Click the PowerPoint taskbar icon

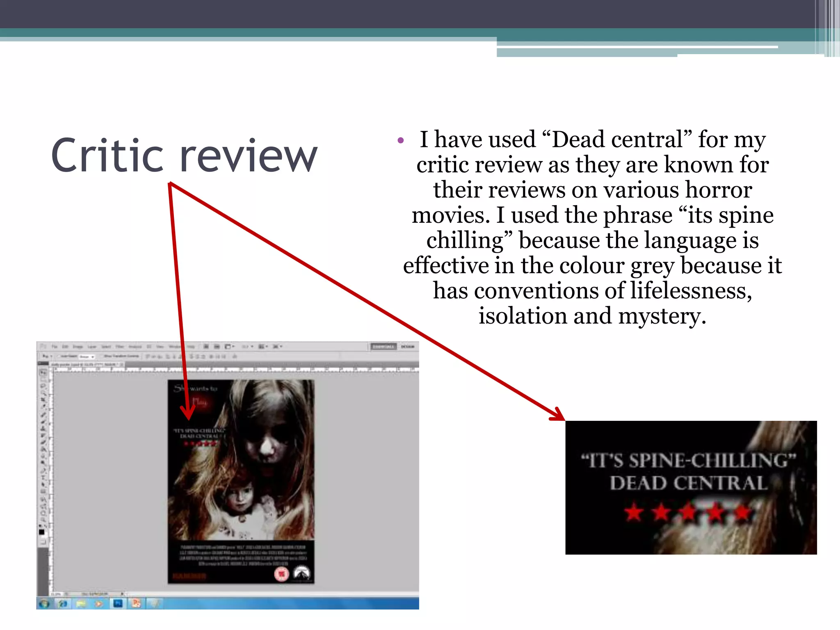[136, 603]
